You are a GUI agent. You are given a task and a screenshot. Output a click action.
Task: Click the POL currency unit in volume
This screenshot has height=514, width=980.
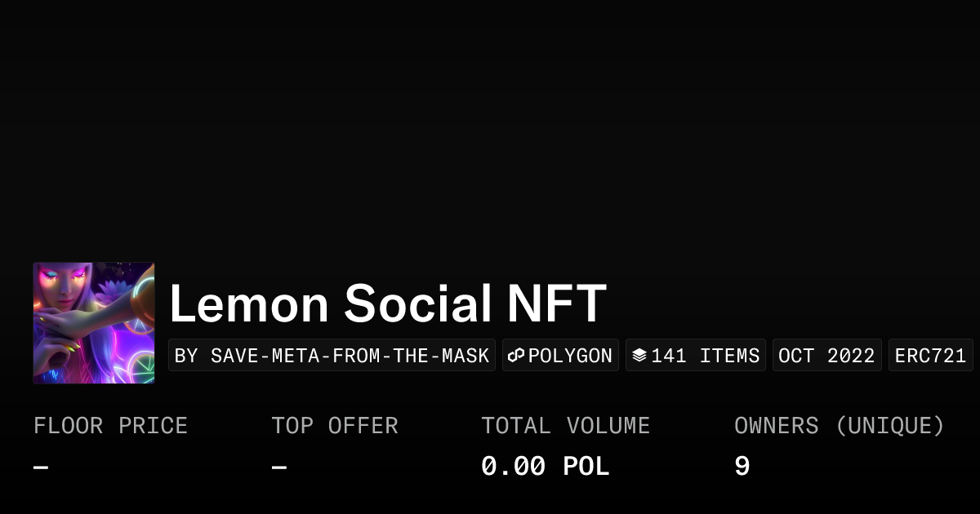[x=586, y=467]
